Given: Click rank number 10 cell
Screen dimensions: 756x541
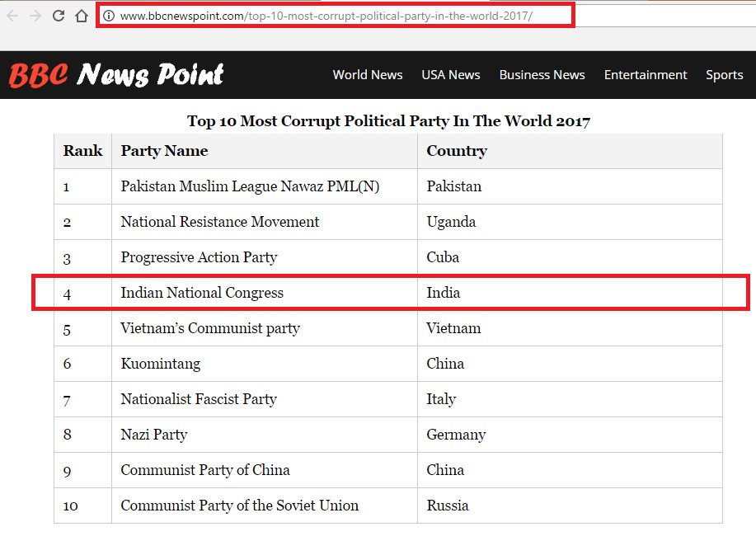Looking at the screenshot, I should click(x=83, y=506).
